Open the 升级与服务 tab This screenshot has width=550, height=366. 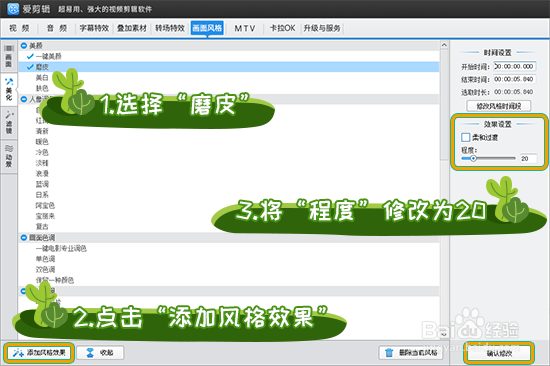pos(322,28)
